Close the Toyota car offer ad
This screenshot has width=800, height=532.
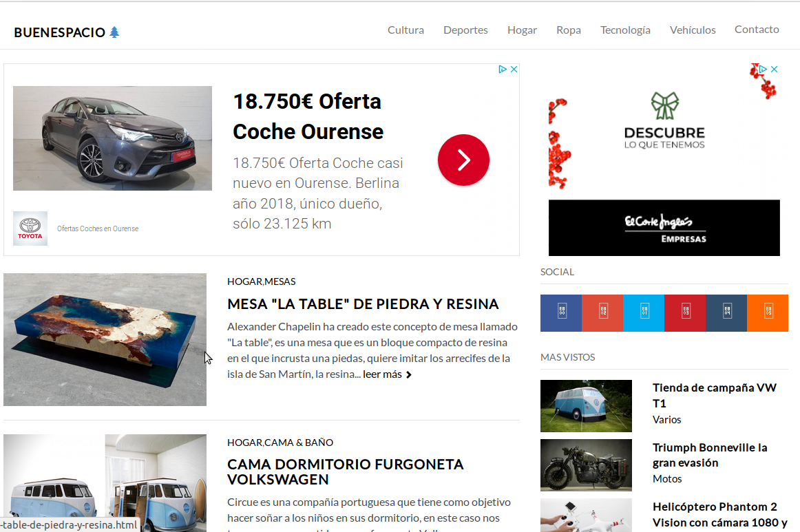tap(513, 70)
